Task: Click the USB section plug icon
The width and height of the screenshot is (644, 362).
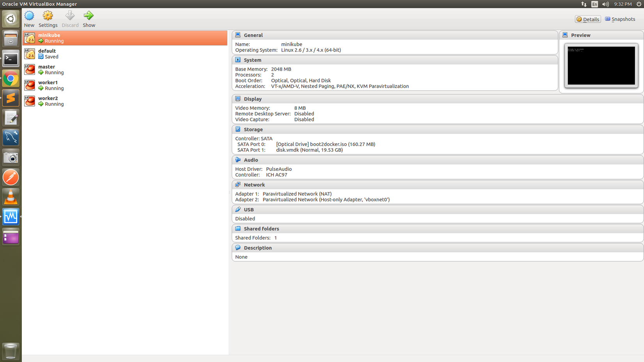Action: click(238, 209)
